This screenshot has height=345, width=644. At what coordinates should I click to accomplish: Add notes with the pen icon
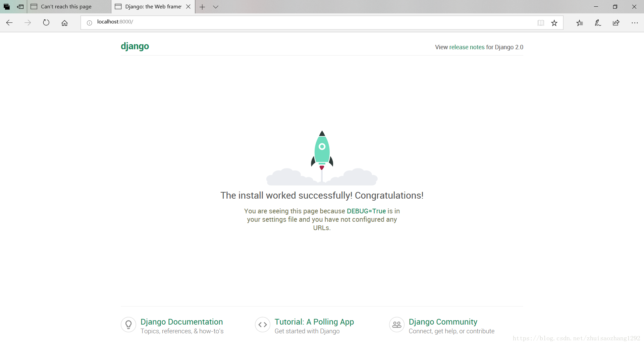point(598,23)
